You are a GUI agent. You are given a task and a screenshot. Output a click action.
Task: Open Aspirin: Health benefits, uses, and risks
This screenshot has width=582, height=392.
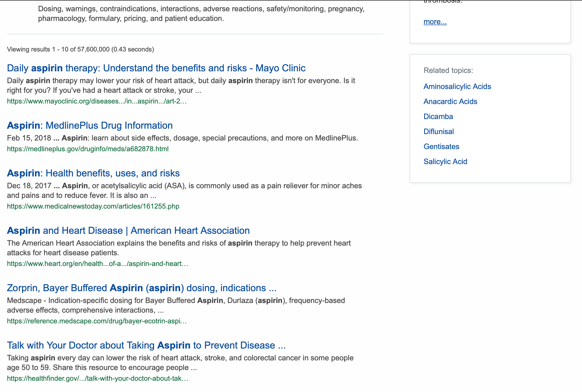[93, 173]
